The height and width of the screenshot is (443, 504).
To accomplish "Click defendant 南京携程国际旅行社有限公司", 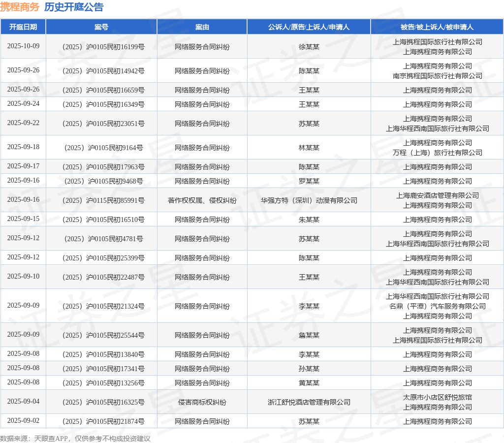I will [x=438, y=76].
